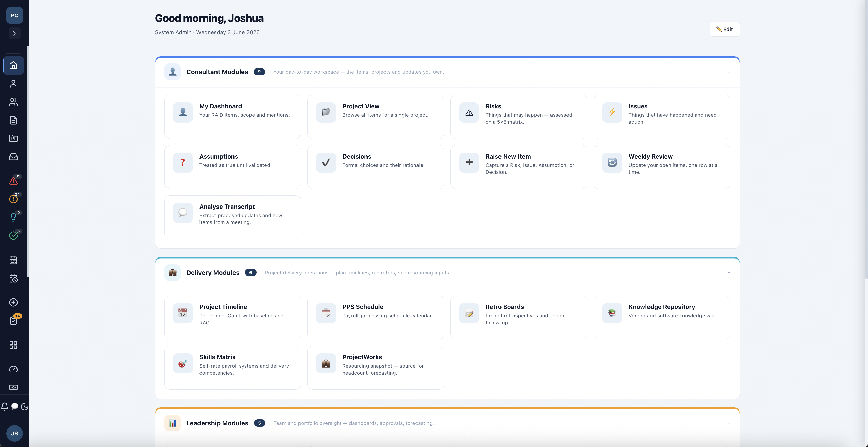
Task: Expand the sidebar with chevron arrow
Action: click(14, 33)
